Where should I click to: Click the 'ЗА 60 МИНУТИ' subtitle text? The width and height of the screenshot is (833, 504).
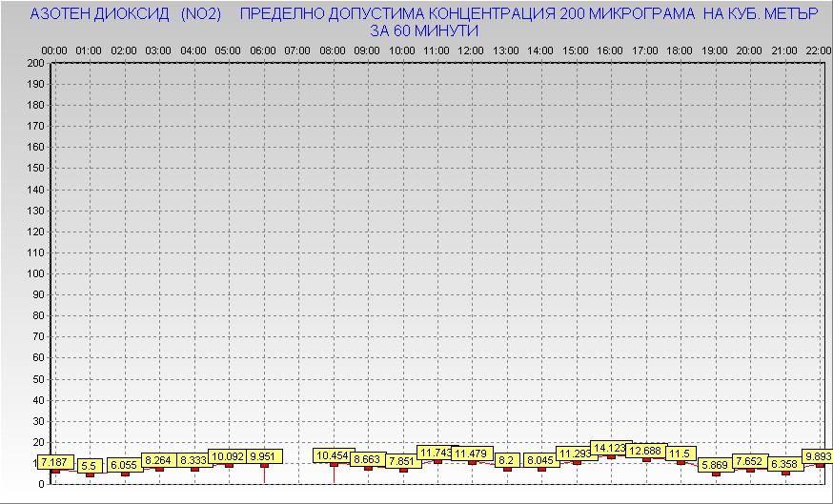tap(423, 30)
